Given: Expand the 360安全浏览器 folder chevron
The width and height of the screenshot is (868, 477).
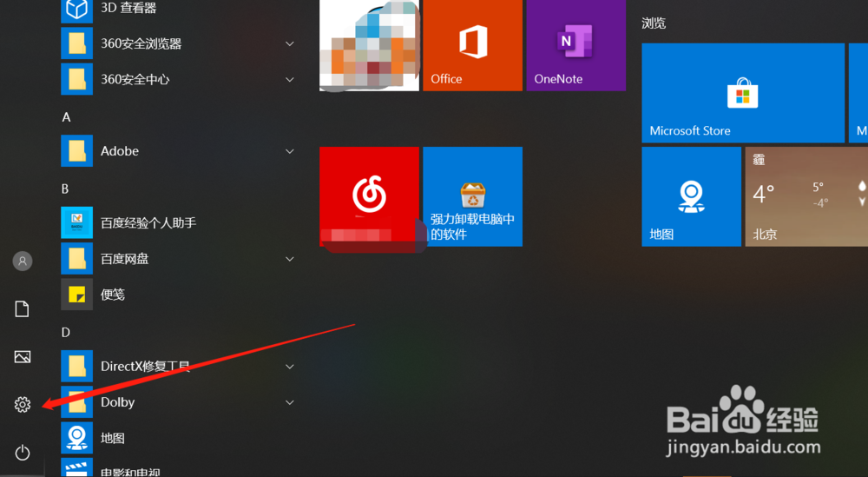Looking at the screenshot, I should (290, 43).
